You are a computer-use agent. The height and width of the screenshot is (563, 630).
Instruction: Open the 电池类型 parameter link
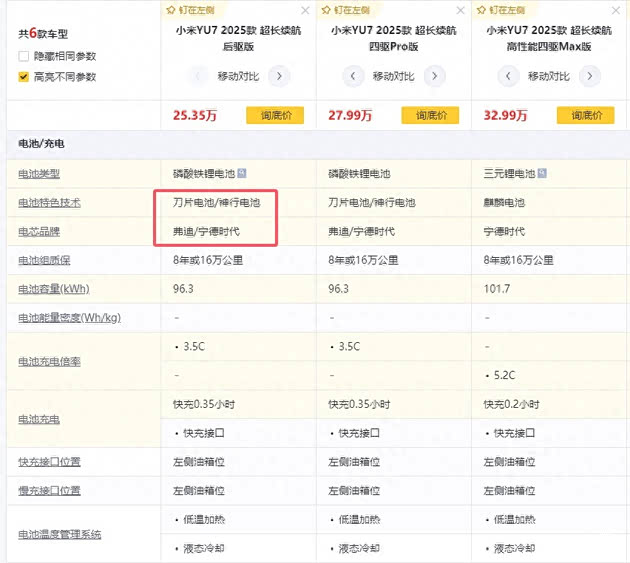[x=39, y=174]
